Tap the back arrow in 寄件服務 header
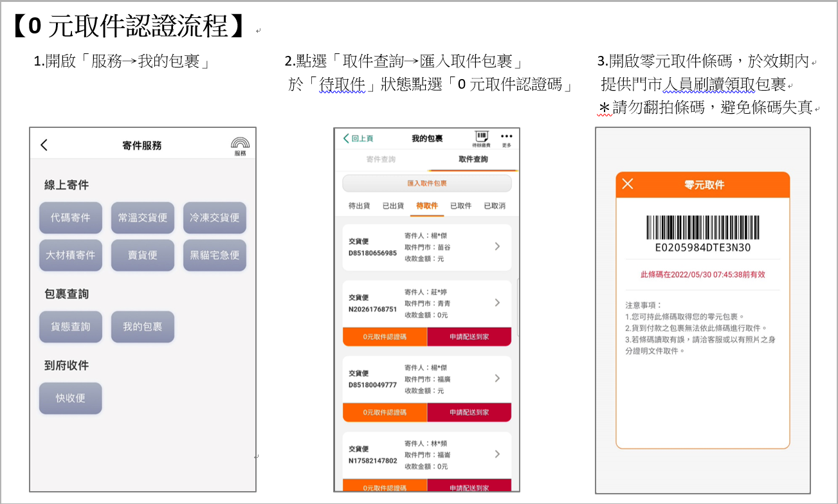The height and width of the screenshot is (504, 838). (x=44, y=145)
